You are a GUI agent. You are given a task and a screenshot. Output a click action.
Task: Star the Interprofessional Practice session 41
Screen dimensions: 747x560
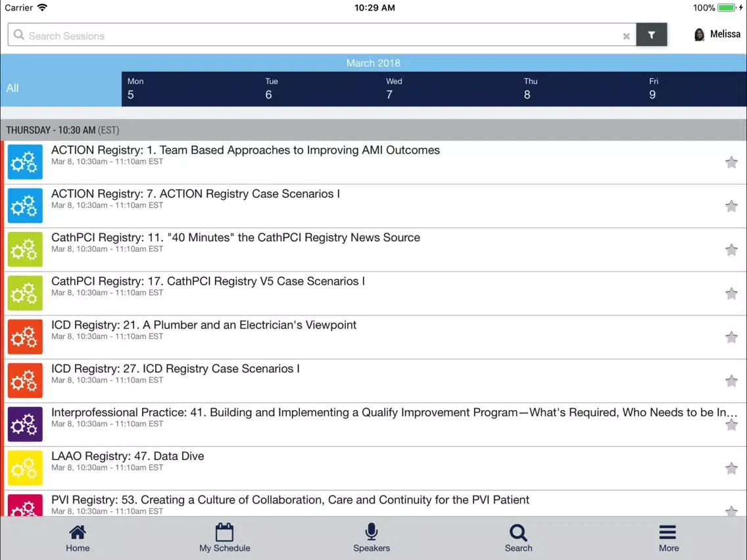pos(731,425)
